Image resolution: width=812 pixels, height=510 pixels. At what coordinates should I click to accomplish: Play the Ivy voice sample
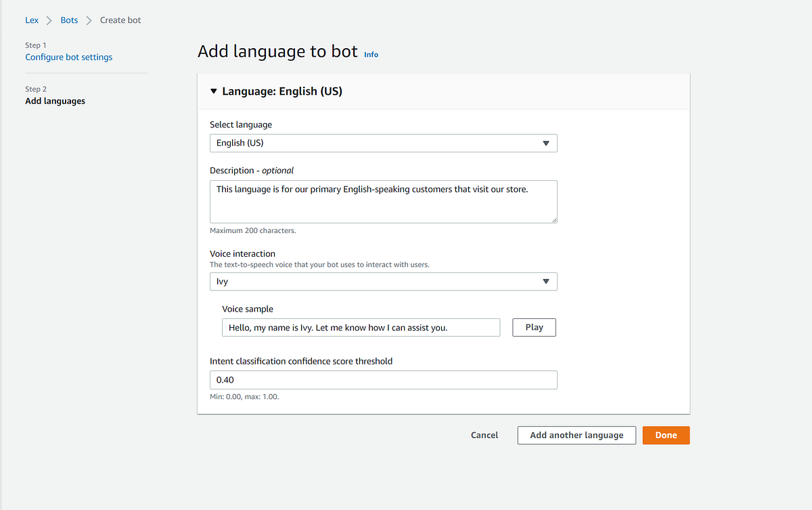pyautogui.click(x=534, y=327)
